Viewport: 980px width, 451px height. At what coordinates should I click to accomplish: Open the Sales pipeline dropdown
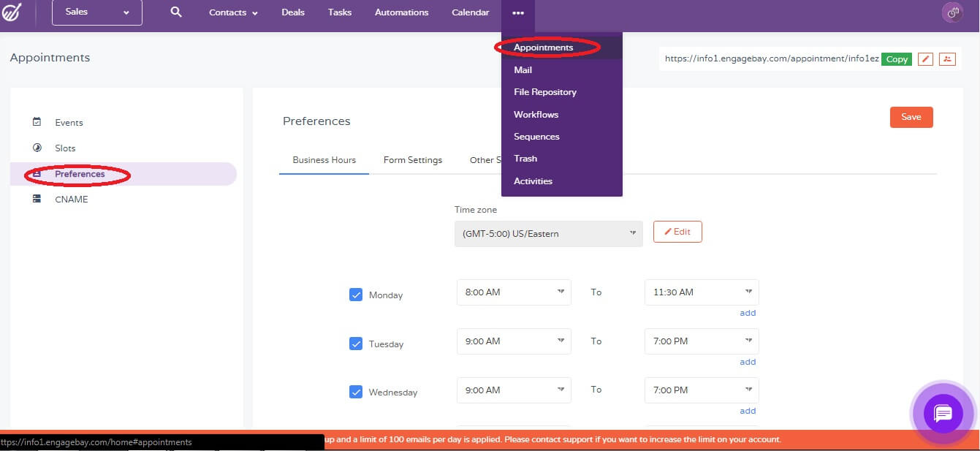click(x=96, y=12)
